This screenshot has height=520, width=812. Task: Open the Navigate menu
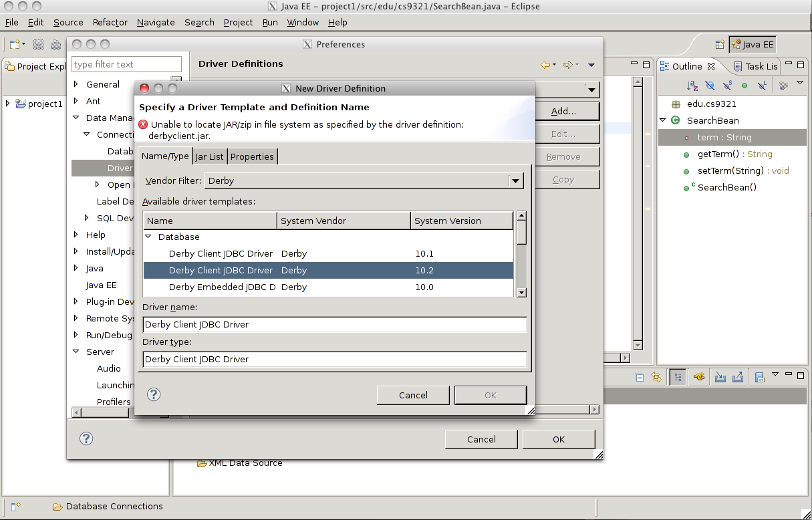click(x=156, y=22)
